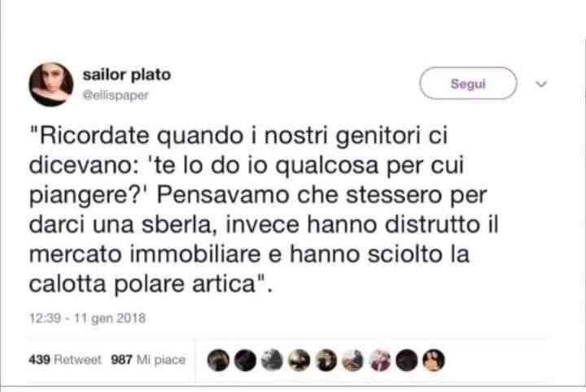
Task: View the 987 Mi piace list
Action: click(148, 359)
